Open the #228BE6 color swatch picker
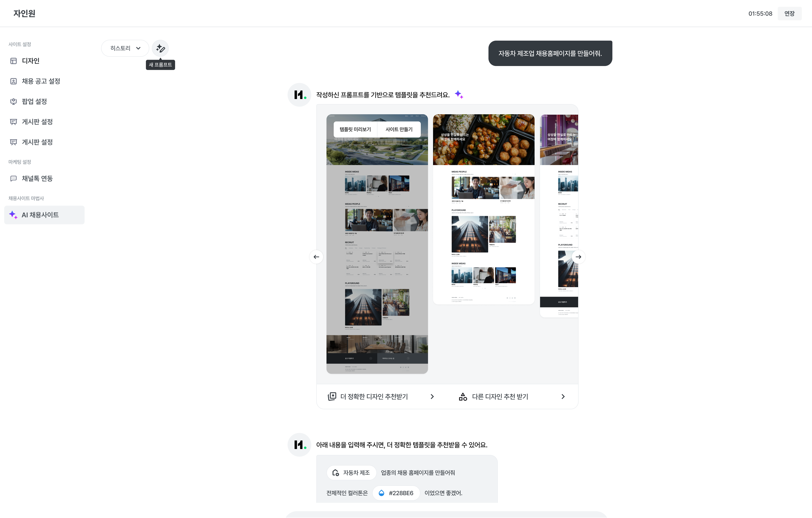The width and height of the screenshot is (812, 518). 396,493
